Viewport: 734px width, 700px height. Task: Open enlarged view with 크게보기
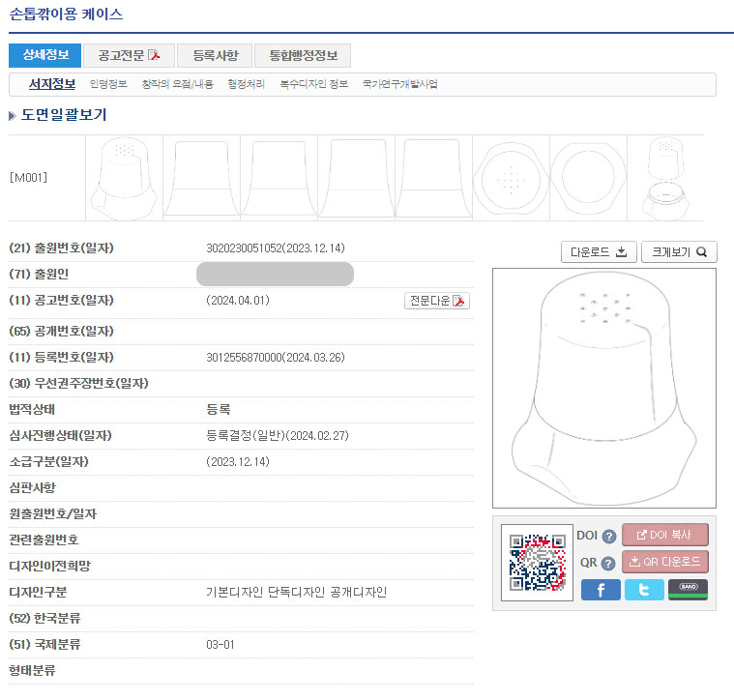[679, 251]
